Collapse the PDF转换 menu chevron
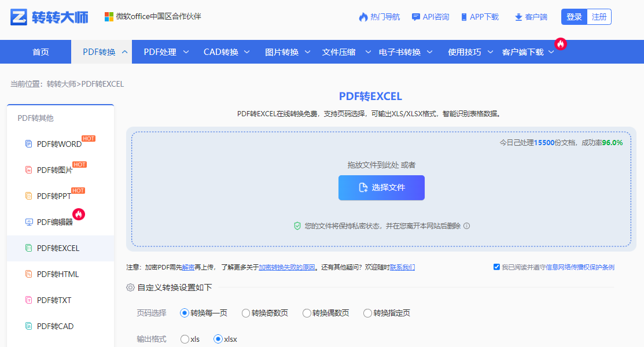The image size is (644, 347). [125, 52]
